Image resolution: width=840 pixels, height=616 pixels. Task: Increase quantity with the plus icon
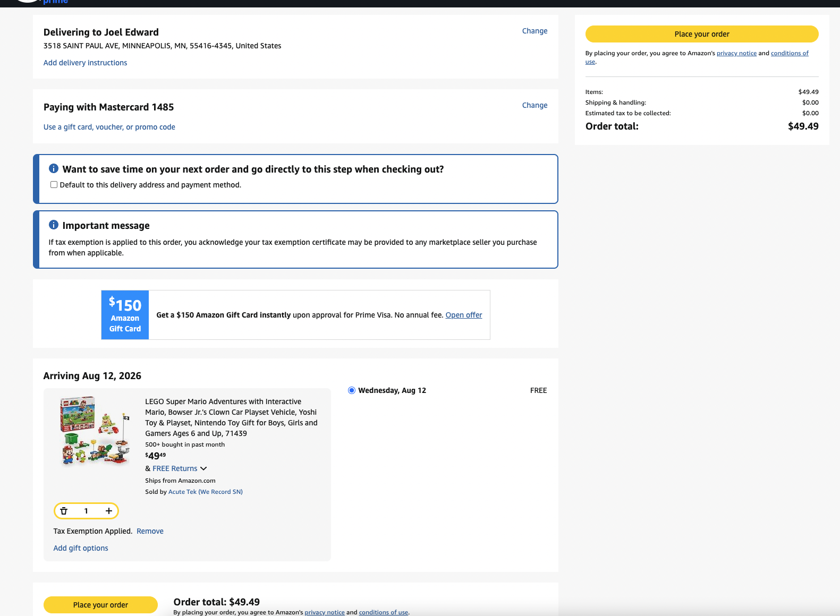point(109,511)
